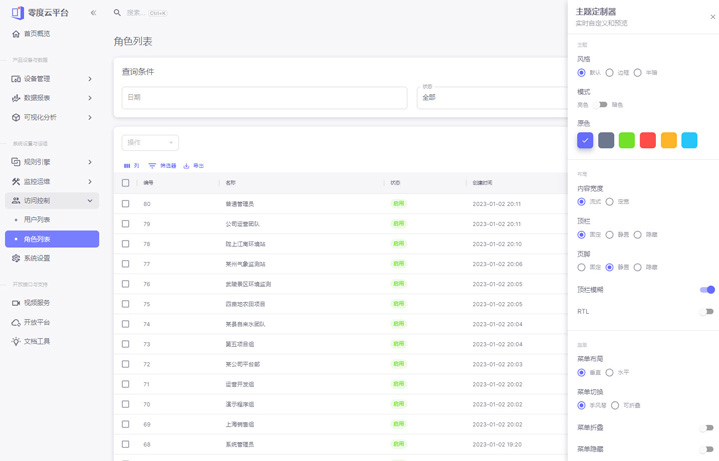Click the 系统设置 gear icon
Screen dimensions: 719x461
pos(16,258)
